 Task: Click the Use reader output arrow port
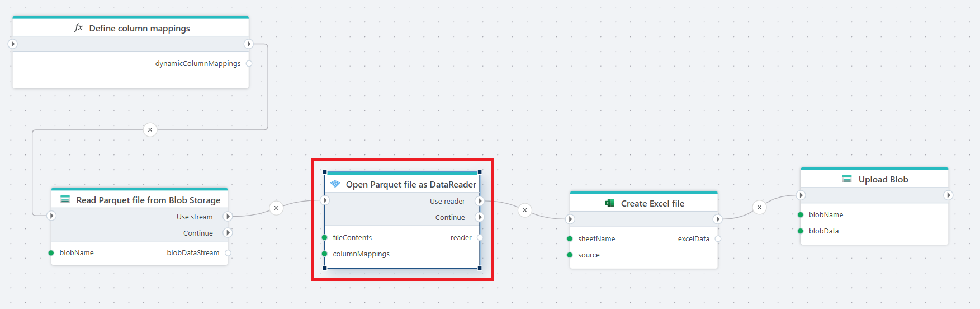479,201
